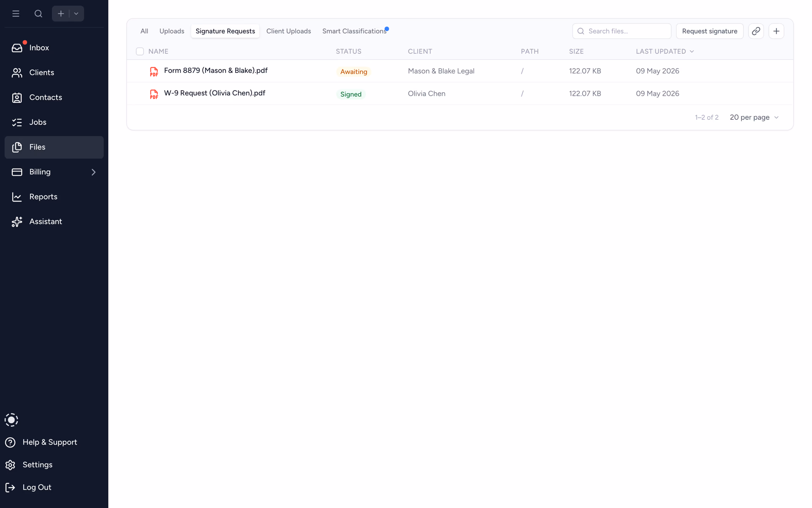Sort by the STATUS column header
Viewport: 812px width, 508px height.
tap(348, 52)
